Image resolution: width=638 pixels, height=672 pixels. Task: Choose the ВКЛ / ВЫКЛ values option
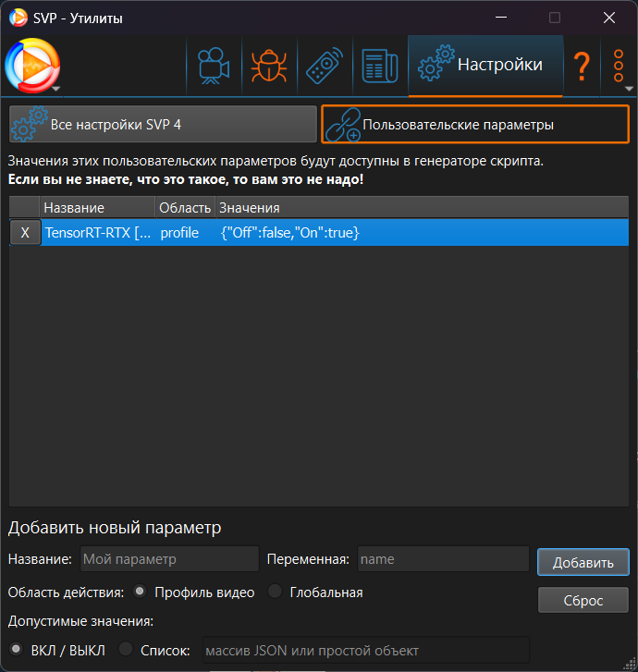coord(16,649)
